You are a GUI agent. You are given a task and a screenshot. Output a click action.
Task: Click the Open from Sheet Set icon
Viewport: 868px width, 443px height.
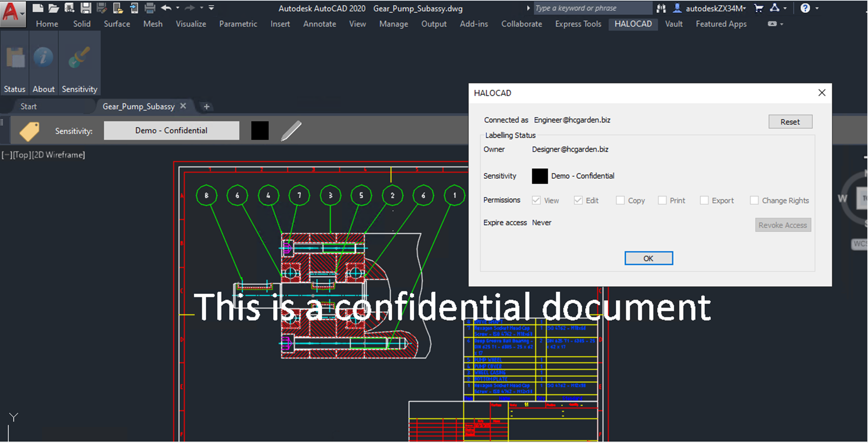69,8
